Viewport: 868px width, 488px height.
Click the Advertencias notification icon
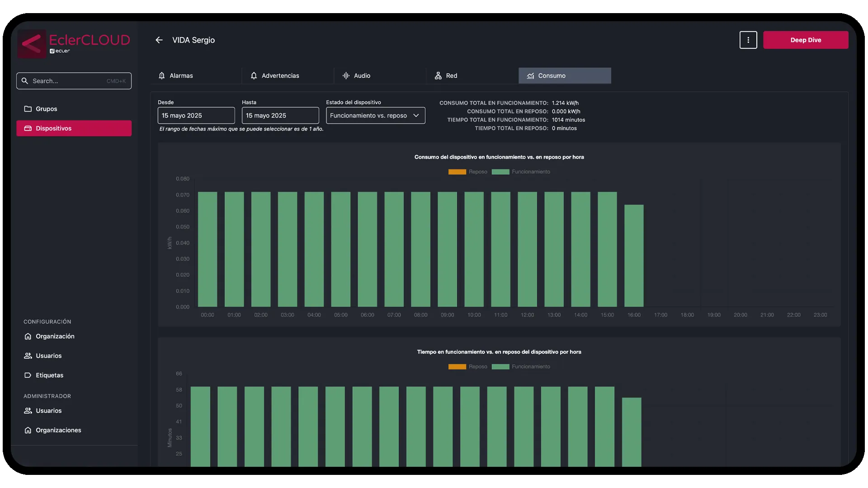[x=254, y=75]
